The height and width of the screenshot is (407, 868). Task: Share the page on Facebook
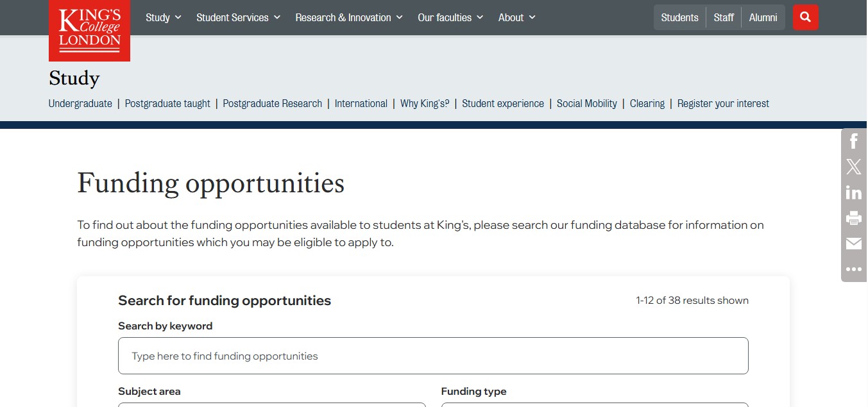click(x=854, y=141)
